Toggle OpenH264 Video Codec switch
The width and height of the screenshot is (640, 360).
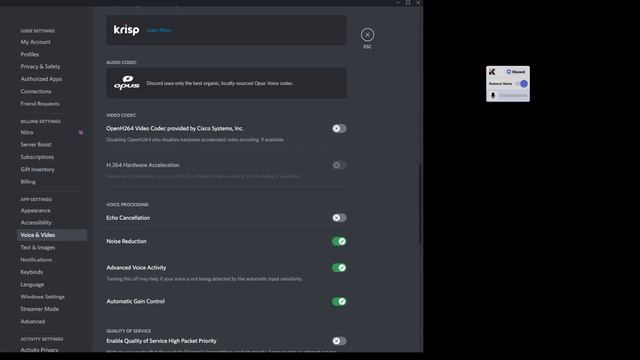click(339, 129)
